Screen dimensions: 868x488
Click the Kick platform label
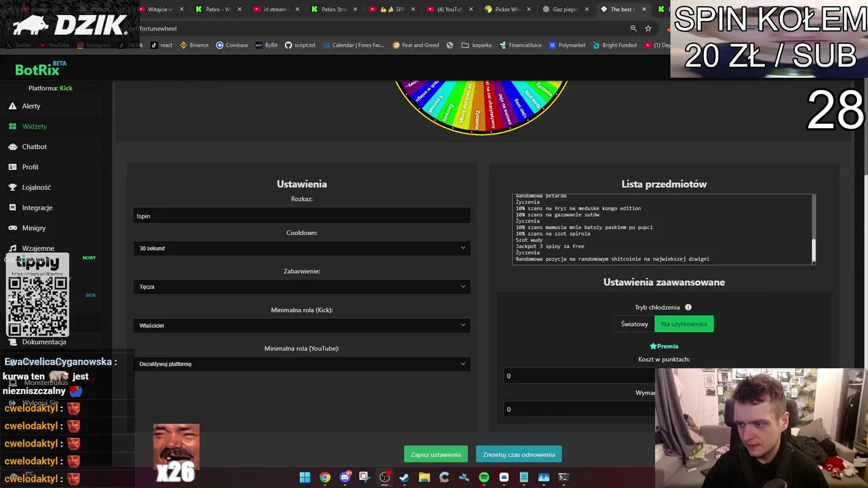tap(66, 88)
